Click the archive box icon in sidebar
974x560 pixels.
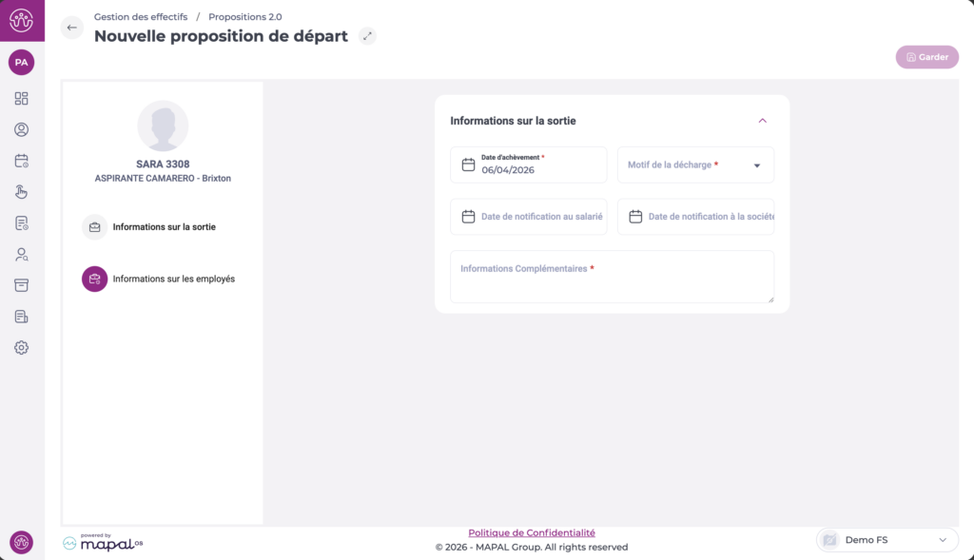click(x=21, y=285)
